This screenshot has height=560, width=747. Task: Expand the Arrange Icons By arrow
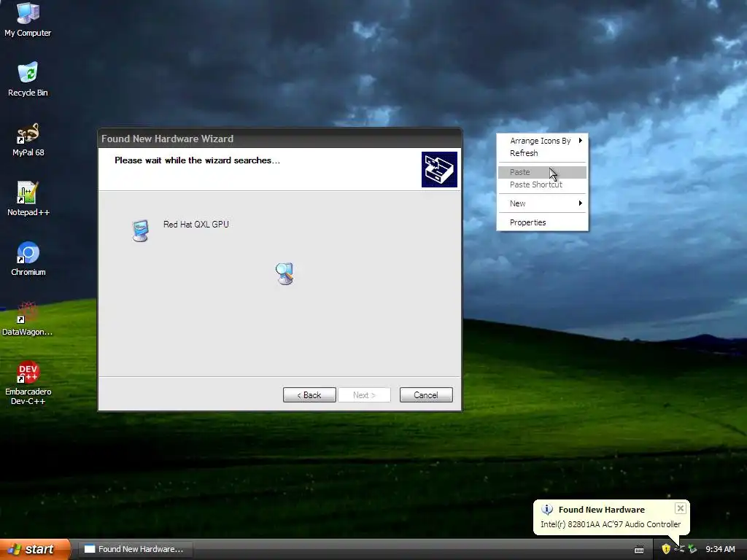point(580,141)
